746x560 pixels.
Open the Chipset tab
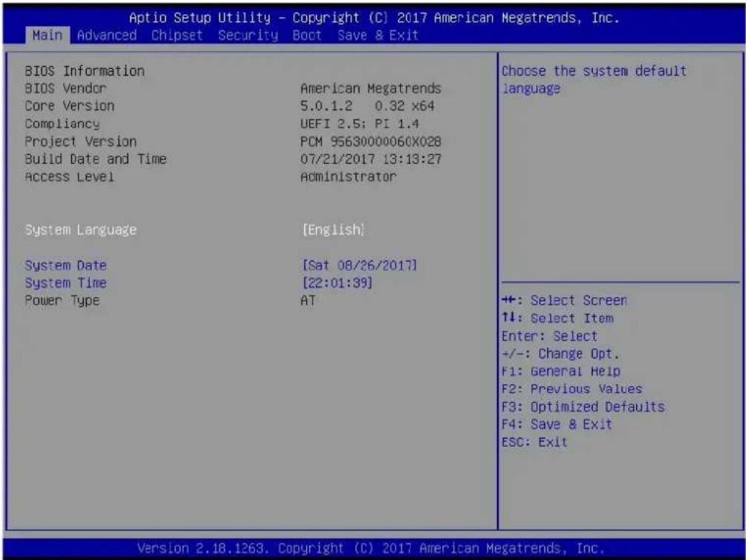pos(176,36)
